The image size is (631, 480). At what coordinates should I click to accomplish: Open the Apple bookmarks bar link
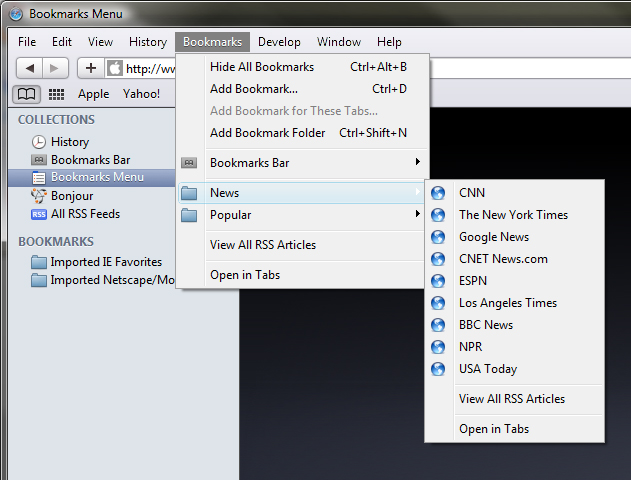click(94, 94)
